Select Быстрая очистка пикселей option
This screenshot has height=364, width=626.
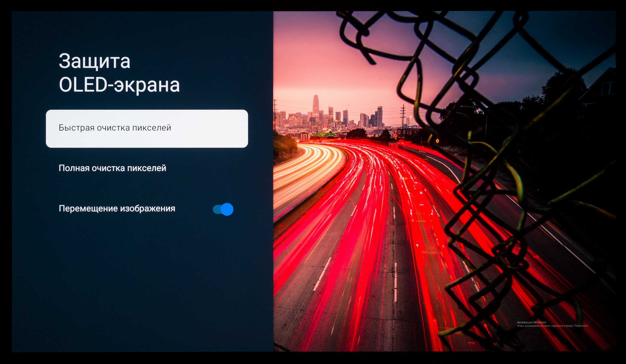tap(147, 128)
